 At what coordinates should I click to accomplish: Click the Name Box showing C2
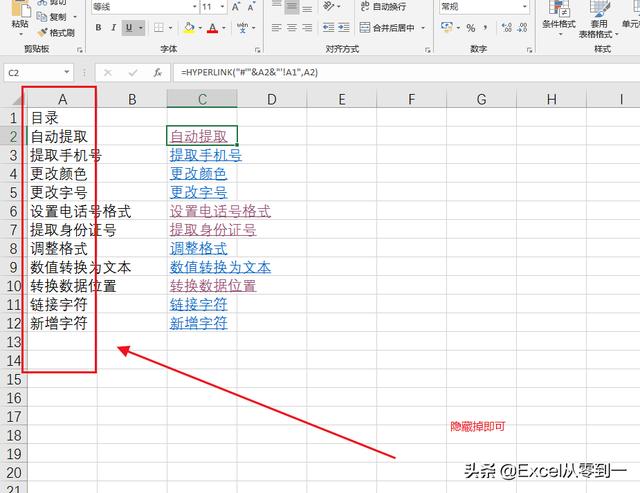click(38, 73)
